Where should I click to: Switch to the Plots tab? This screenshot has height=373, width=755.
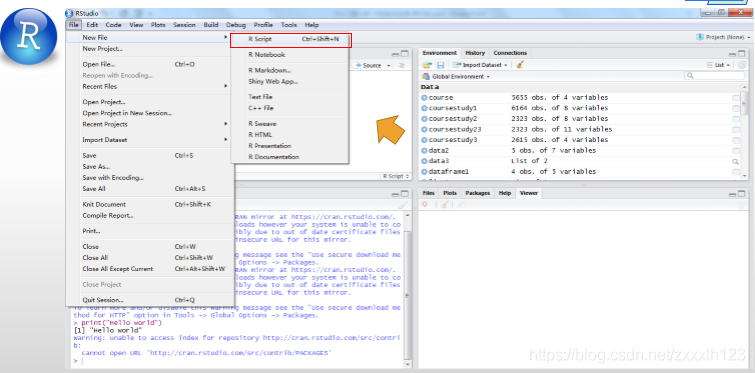(x=450, y=193)
